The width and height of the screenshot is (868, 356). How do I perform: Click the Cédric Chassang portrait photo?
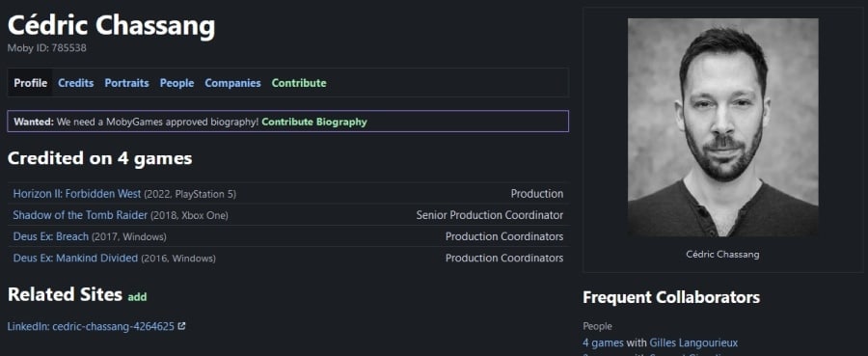pyautogui.click(x=722, y=127)
